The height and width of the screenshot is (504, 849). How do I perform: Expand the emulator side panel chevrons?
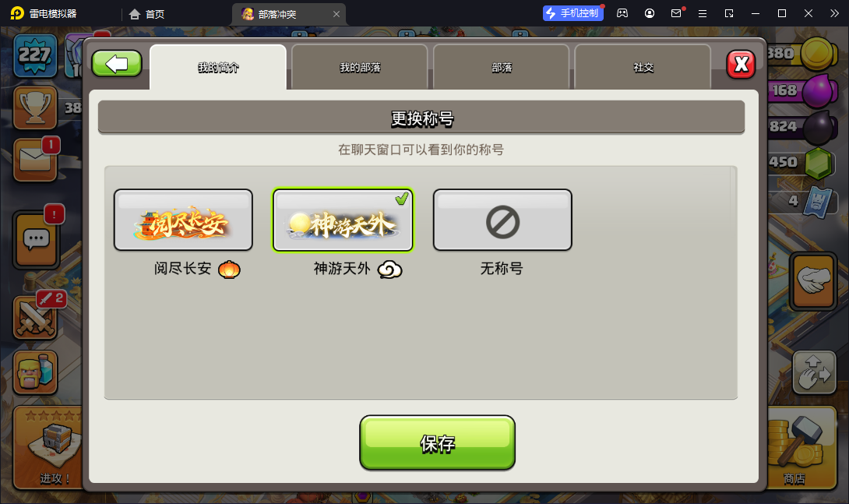pyautogui.click(x=834, y=13)
